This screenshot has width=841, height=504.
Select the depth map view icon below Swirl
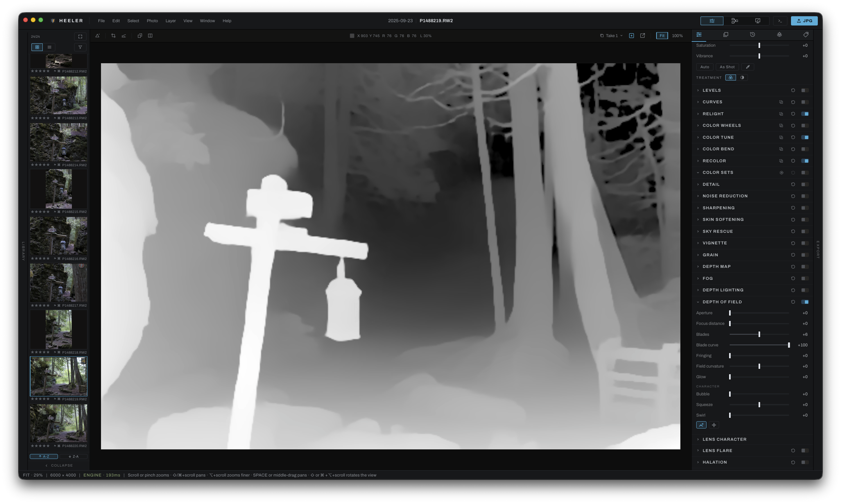tap(701, 425)
